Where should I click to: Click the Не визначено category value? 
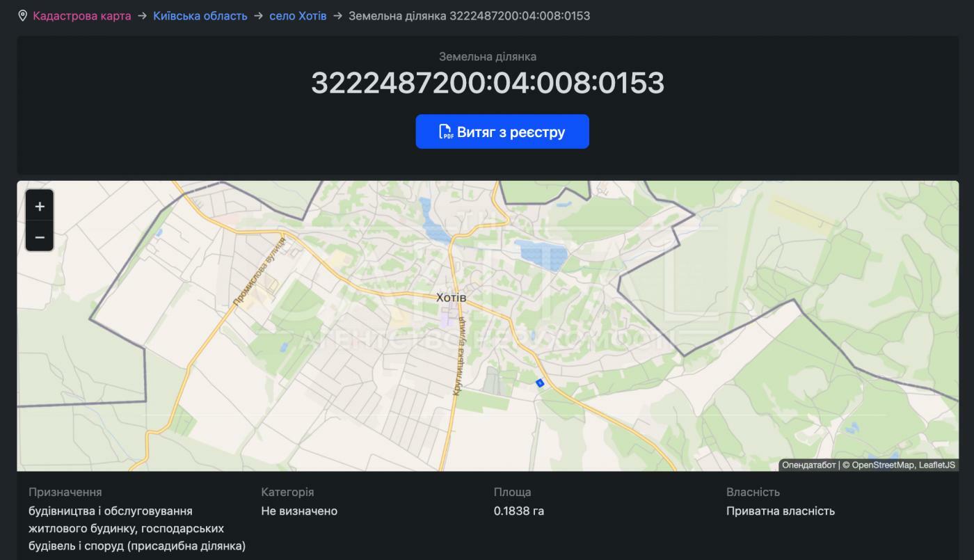pos(299,511)
